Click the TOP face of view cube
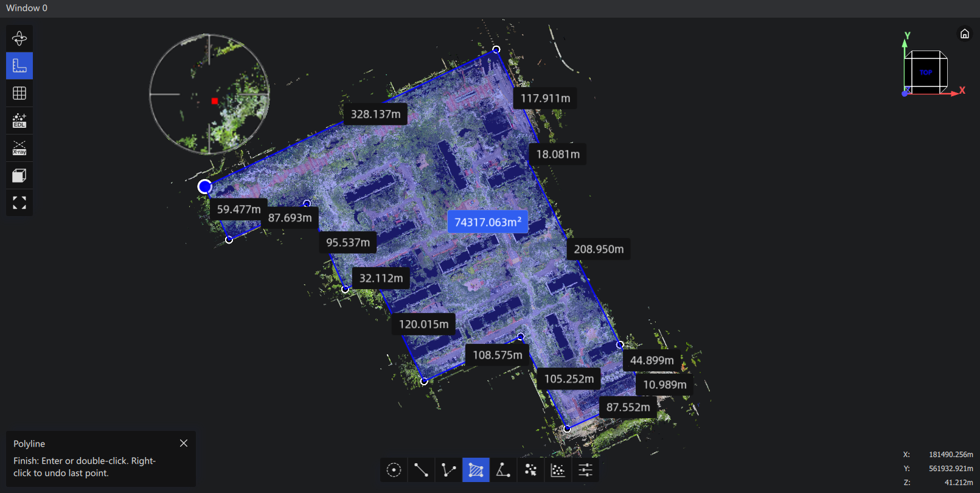 [x=926, y=72]
